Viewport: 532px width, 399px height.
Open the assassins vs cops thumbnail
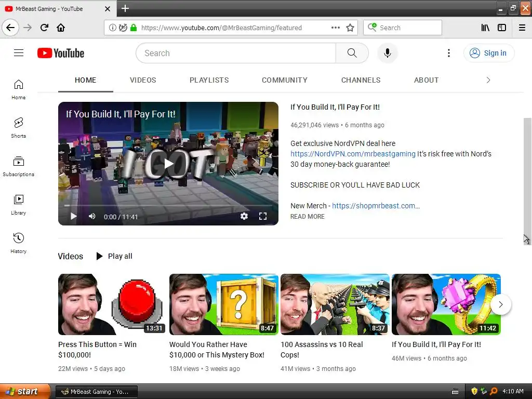tap(335, 304)
